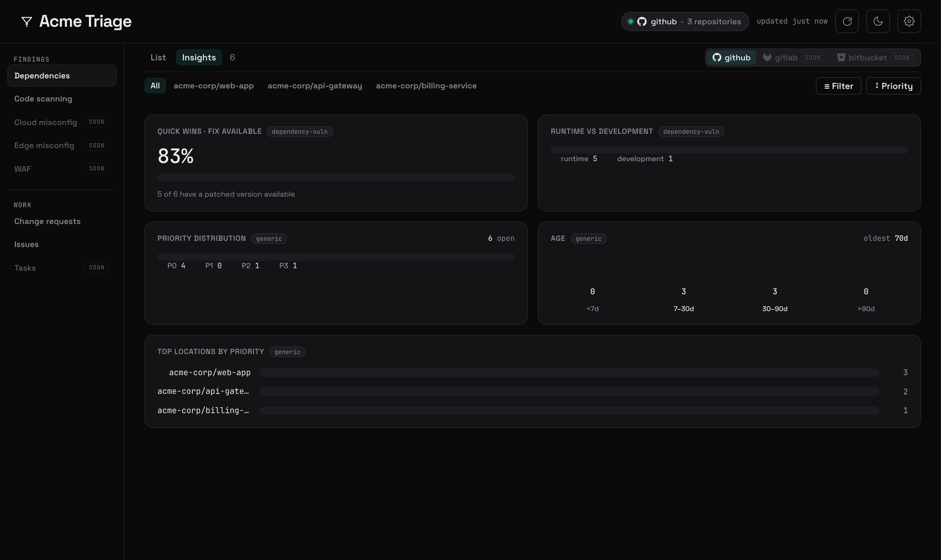Open Dependencies in the sidebar
The image size is (941, 560).
coord(62,76)
